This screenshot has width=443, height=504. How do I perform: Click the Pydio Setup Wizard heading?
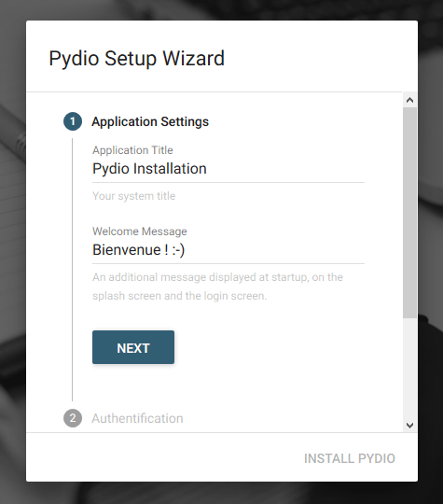point(136,58)
